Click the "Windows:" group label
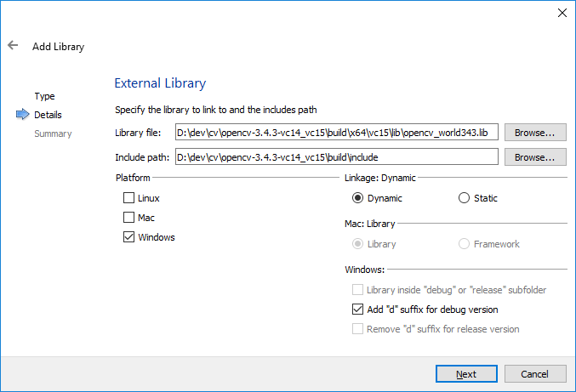 [x=364, y=270]
